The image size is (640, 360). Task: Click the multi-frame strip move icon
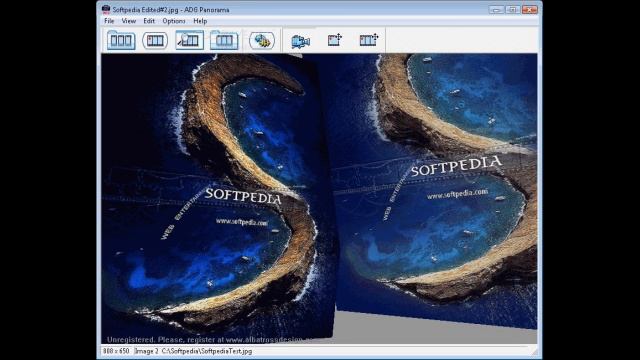pos(369,40)
